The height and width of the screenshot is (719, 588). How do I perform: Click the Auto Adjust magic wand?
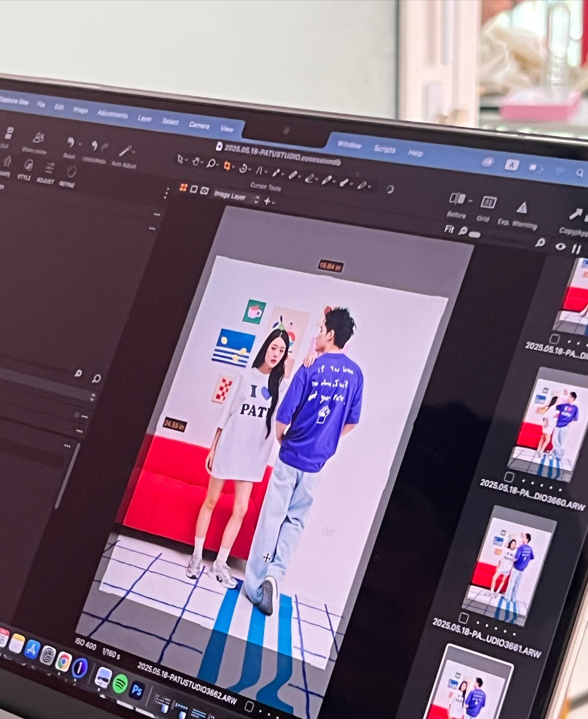125,151
